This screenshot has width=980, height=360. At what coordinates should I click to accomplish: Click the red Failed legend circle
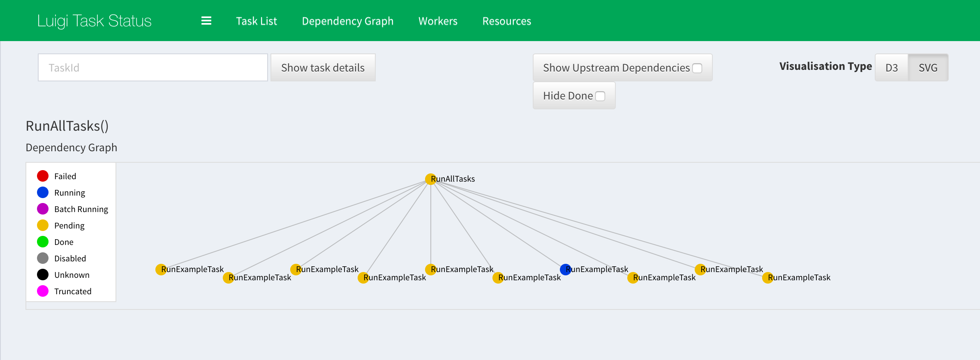point(43,176)
